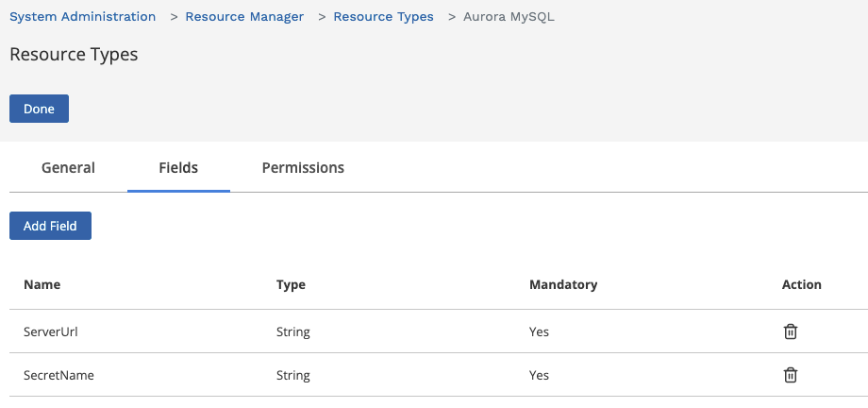The width and height of the screenshot is (868, 408).
Task: Click the String type in ServerUrl row
Action: tap(292, 332)
